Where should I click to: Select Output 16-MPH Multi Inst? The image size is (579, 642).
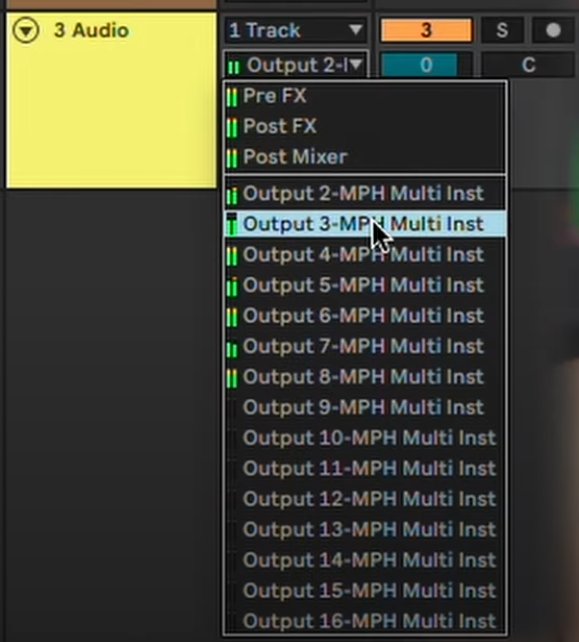[x=365, y=621]
